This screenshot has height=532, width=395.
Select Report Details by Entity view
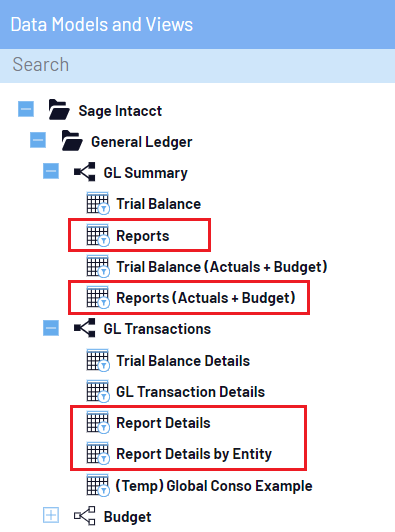[x=194, y=454]
